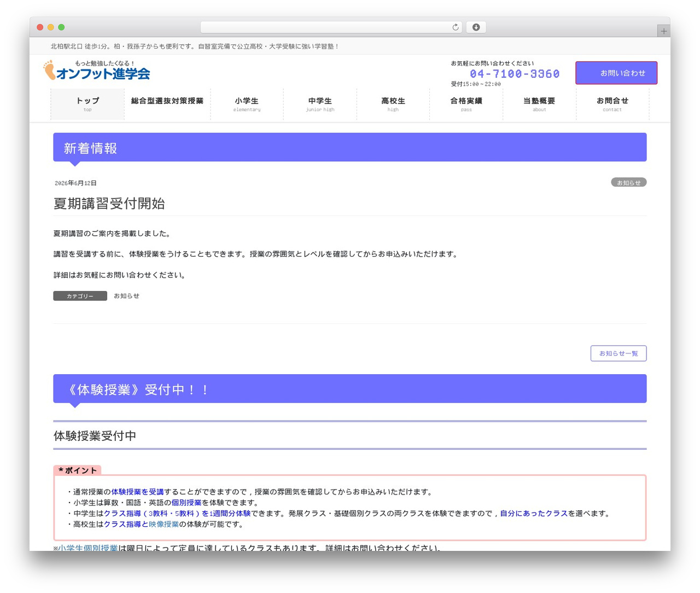
Task: Open the 夏期講習受付開始 news title
Action: click(x=109, y=204)
